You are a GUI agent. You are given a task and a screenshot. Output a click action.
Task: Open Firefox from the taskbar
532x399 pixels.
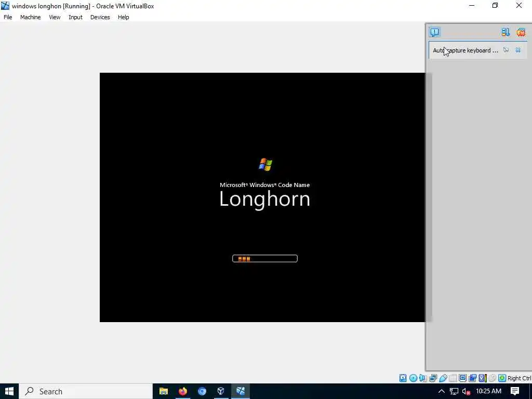(183, 391)
